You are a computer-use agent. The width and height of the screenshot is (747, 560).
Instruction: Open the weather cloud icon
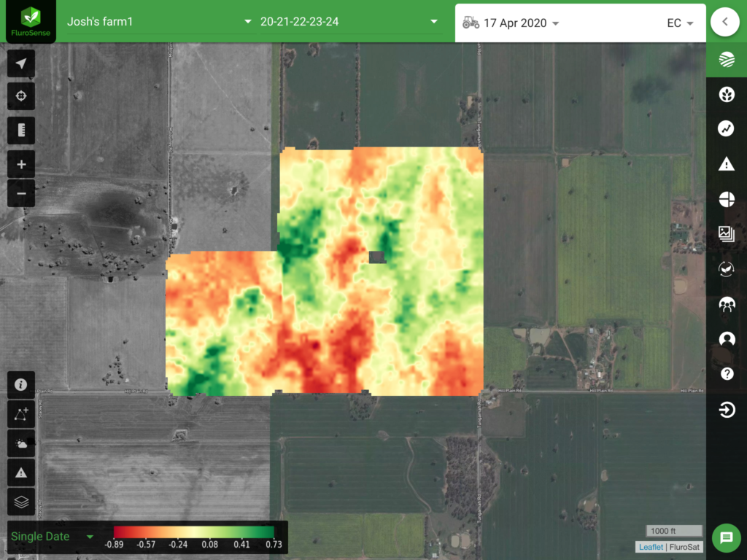click(x=21, y=443)
